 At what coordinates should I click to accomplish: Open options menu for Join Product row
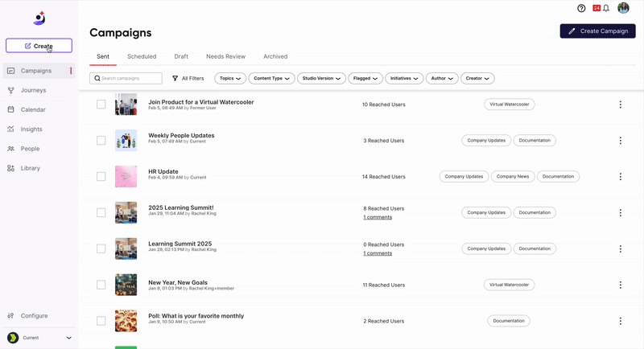pos(620,105)
